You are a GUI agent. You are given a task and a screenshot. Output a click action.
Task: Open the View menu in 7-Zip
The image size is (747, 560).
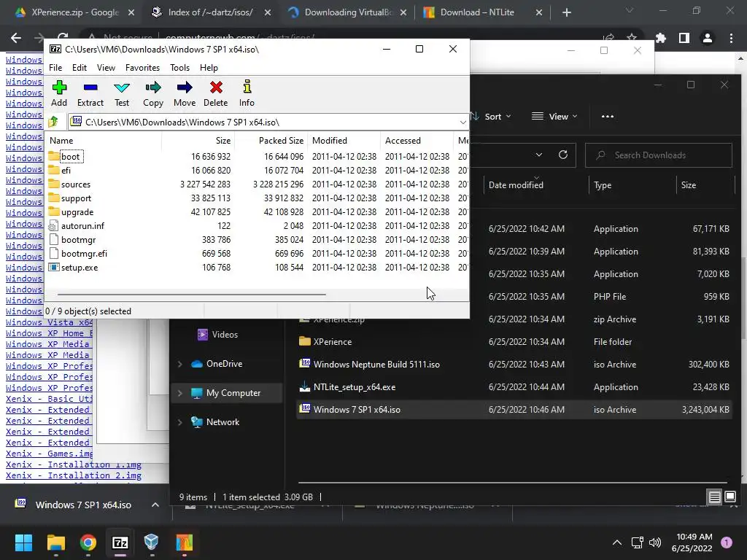[x=106, y=68]
